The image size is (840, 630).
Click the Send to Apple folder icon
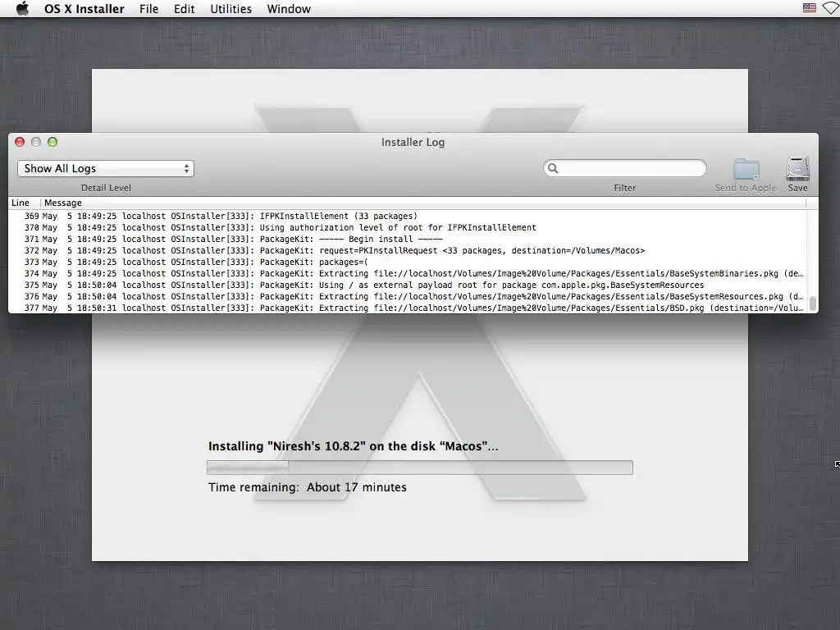(746, 169)
